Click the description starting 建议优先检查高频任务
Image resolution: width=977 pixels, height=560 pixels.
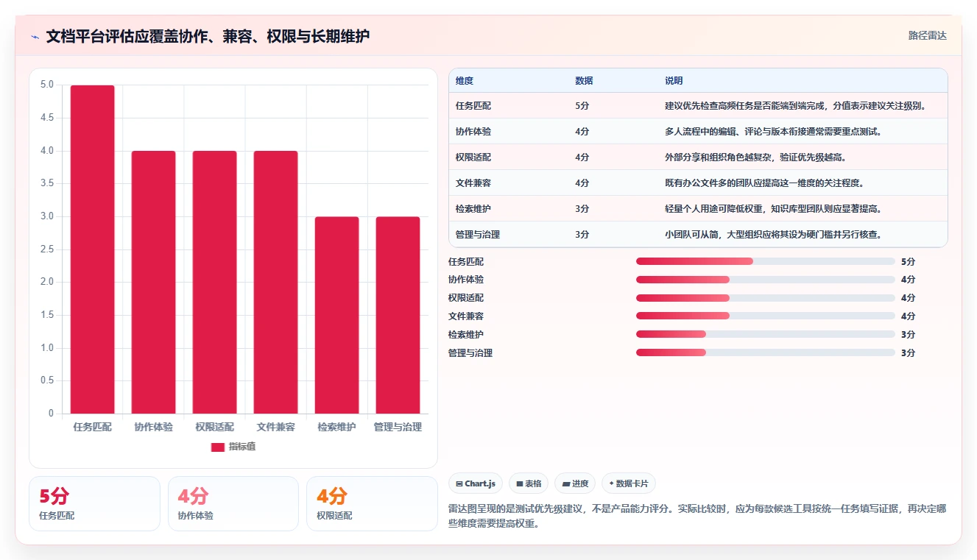[795, 106]
